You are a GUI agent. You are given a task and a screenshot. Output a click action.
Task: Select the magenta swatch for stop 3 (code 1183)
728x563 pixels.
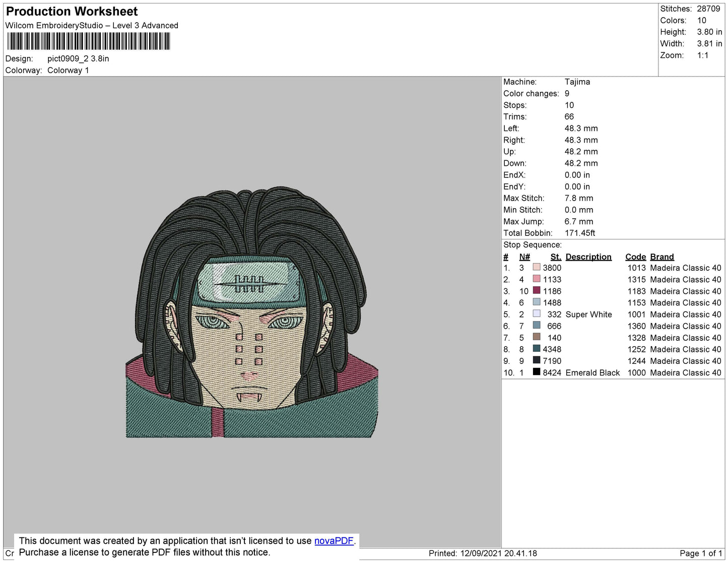point(537,291)
